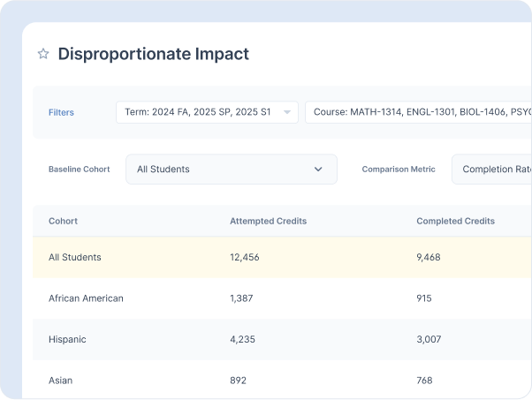Screen dimensions: 532x400
Task: Select the Asian cohort row
Action: pyautogui.click(x=60, y=381)
